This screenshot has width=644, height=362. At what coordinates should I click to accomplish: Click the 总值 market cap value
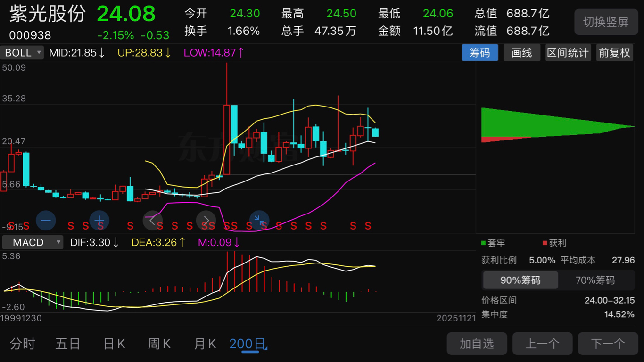coord(528,14)
